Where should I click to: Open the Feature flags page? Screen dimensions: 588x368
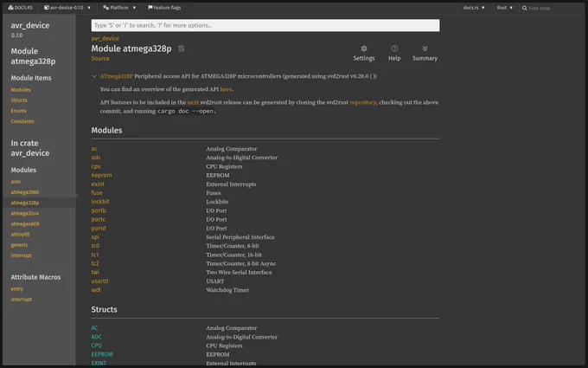pyautogui.click(x=164, y=8)
